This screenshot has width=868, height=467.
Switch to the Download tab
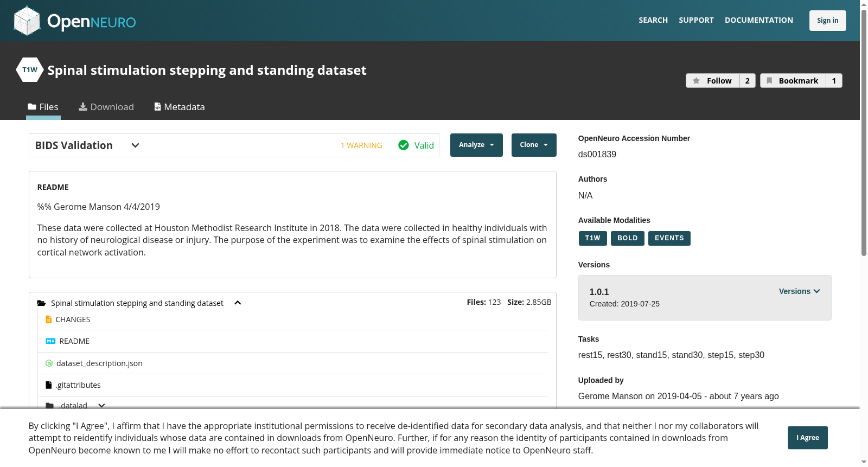[106, 107]
